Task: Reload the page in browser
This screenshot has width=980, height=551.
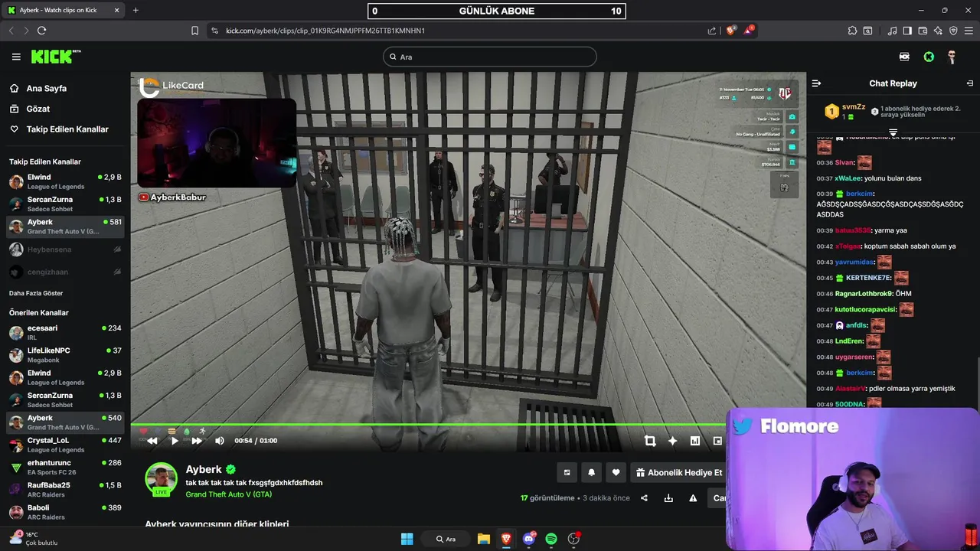Action: click(x=41, y=31)
